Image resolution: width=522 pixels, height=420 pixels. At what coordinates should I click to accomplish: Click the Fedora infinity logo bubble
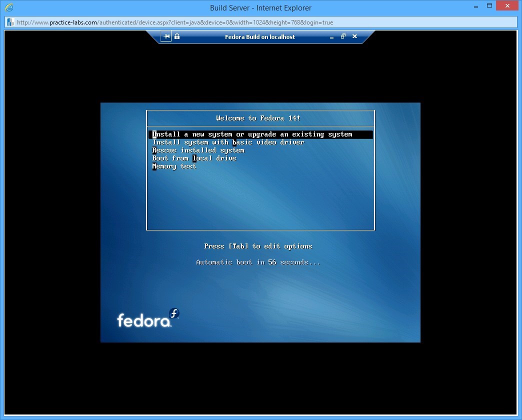pos(173,314)
